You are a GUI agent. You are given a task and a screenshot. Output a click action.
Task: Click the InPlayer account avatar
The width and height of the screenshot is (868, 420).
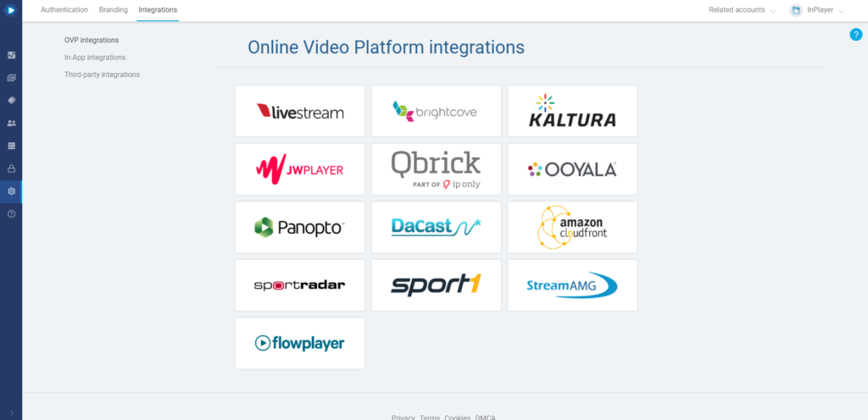tap(796, 10)
